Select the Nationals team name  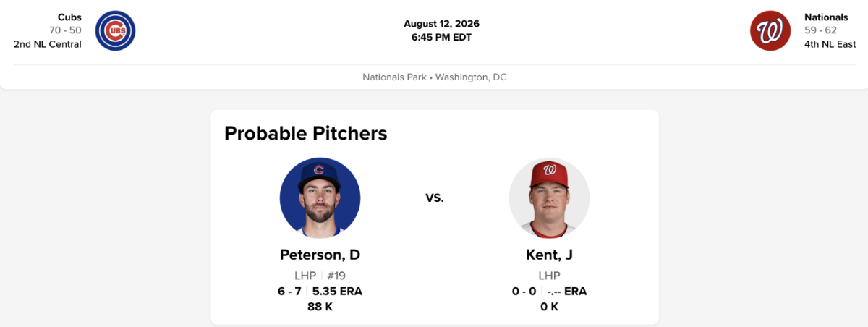click(x=826, y=17)
